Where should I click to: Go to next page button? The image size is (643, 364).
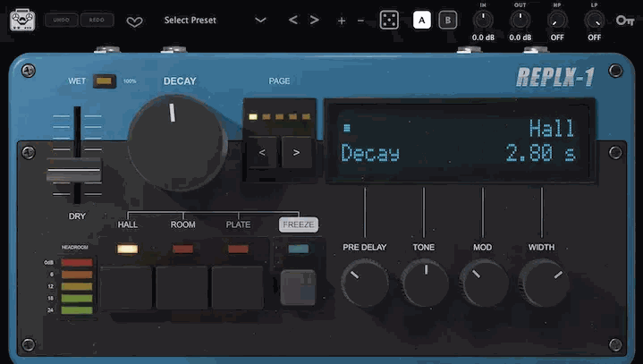tap(296, 152)
